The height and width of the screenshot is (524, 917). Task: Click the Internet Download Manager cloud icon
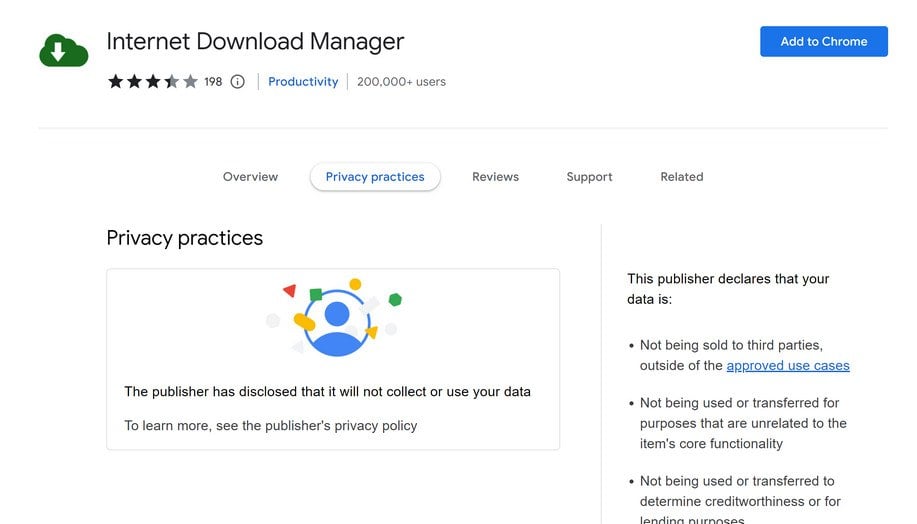tap(64, 50)
